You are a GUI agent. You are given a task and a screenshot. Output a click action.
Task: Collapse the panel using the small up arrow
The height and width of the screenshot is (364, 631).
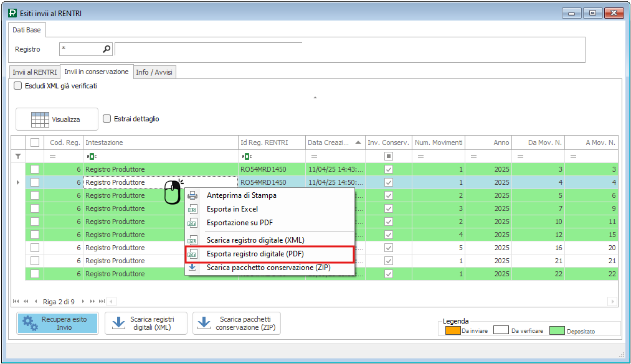tap(315, 98)
